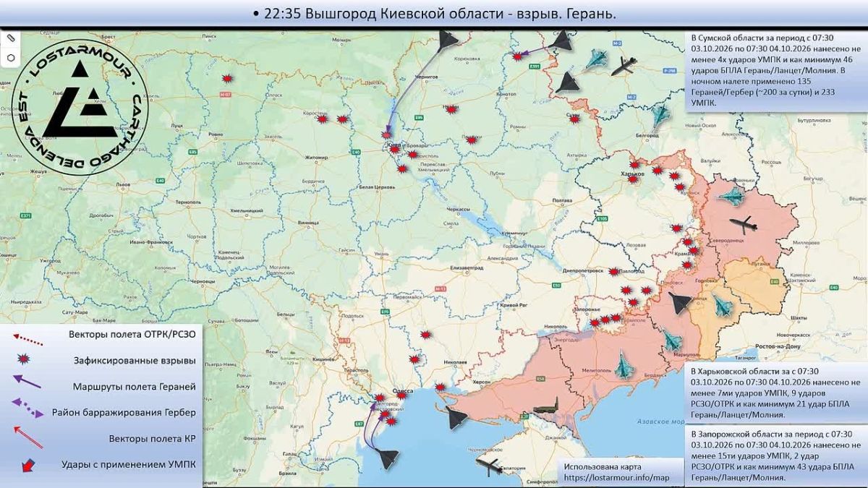The width and height of the screenshot is (868, 488).
Task: Click the fighter jet icon above Luhansk region
Action: pyautogui.click(x=730, y=195)
